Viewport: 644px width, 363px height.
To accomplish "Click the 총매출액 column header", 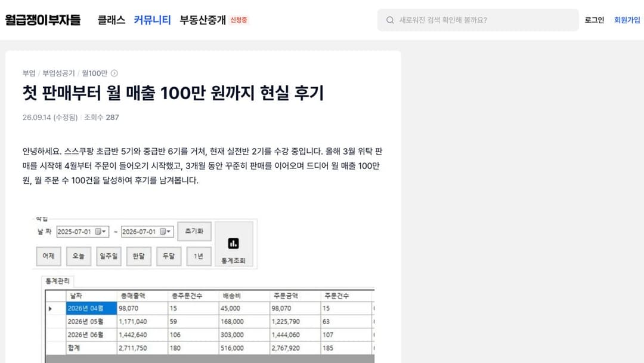I will 143,296.
